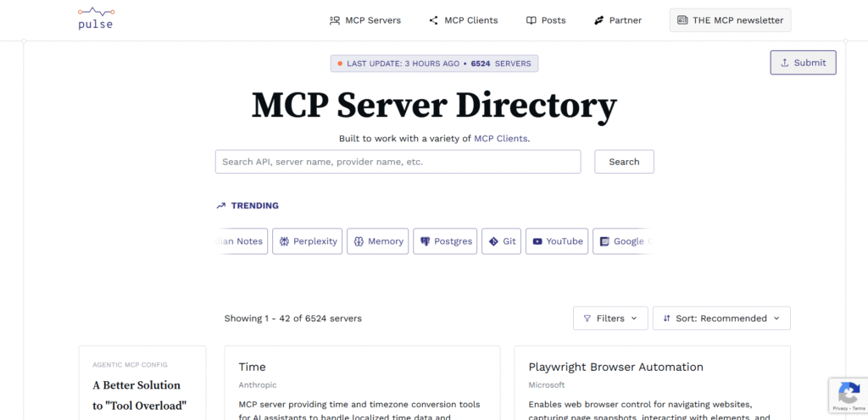Click the Pulse logo

point(97,18)
